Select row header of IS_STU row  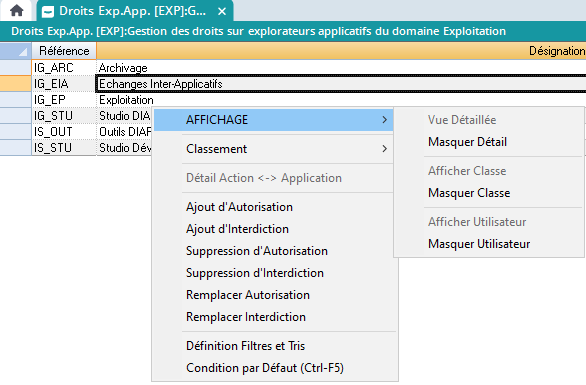pyautogui.click(x=16, y=148)
